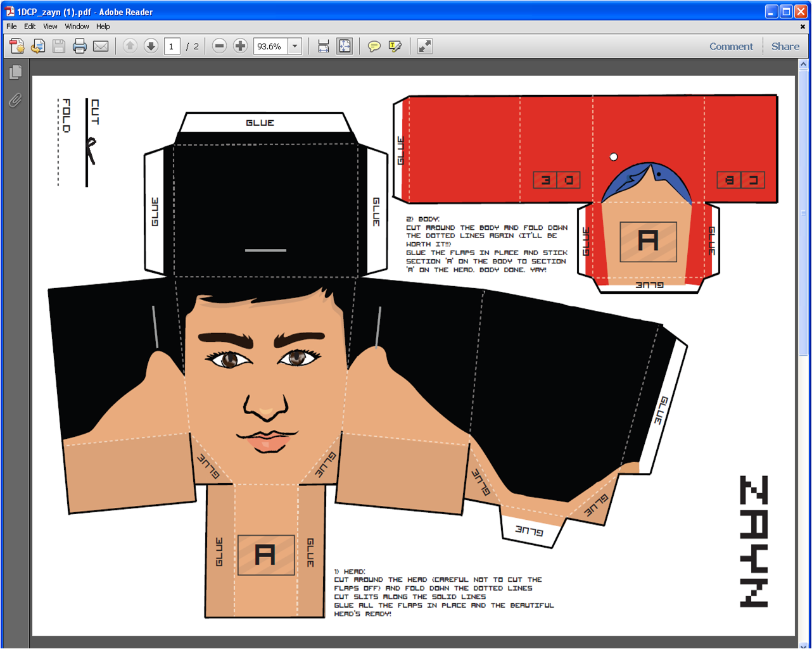This screenshot has width=812, height=649.
Task: Click the vertical scrollbar down arrow
Action: (x=803, y=645)
